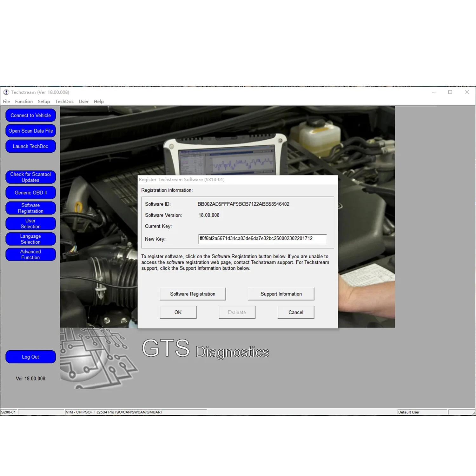
Task: Click the S200-01 status bar entry
Action: click(9, 412)
